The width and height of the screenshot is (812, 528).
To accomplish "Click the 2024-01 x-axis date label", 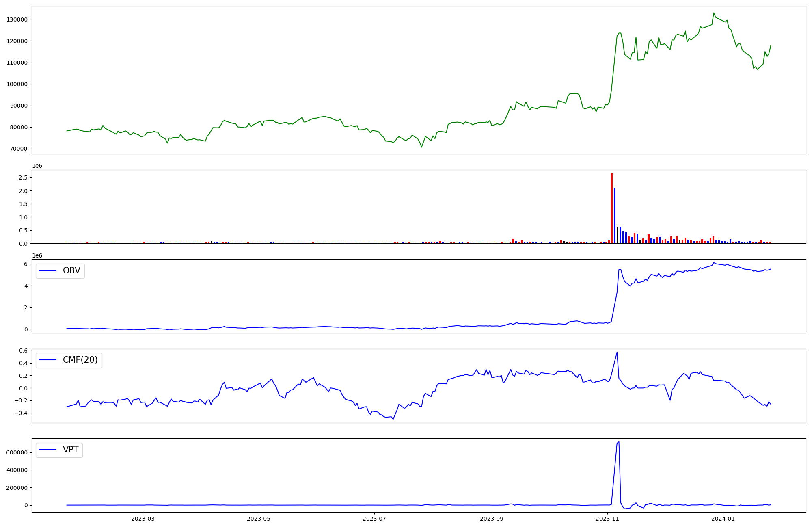I will click(723, 519).
